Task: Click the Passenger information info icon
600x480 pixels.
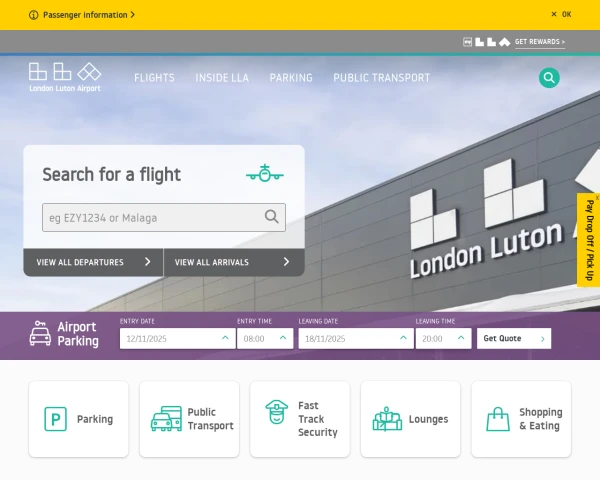Action: [x=34, y=15]
